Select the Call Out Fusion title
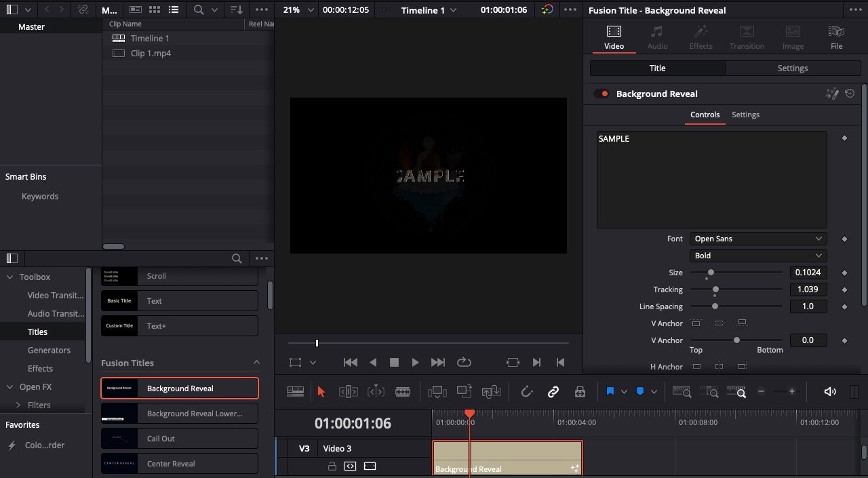This screenshot has width=868, height=478. [x=179, y=438]
